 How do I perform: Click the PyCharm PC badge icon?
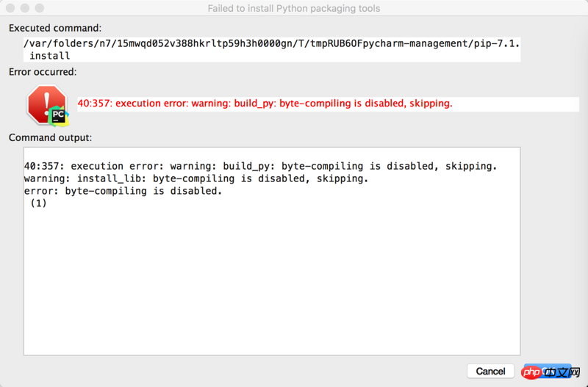(58, 116)
